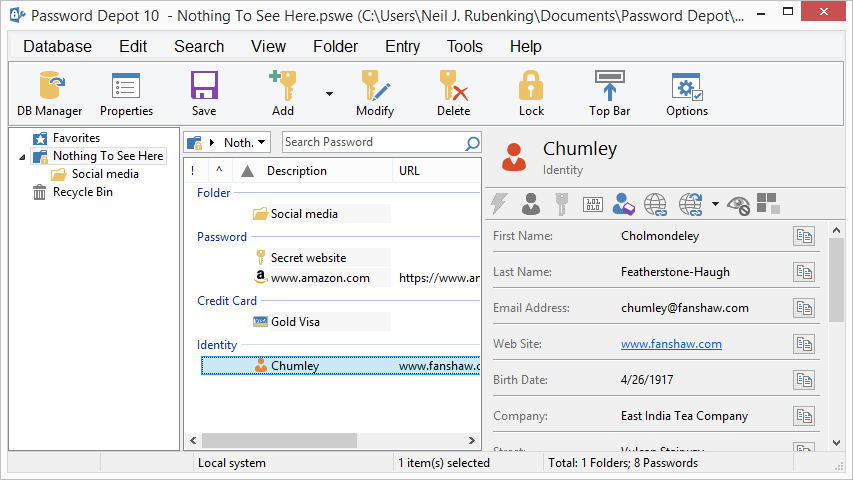Copy the Birth Date field value
This screenshot has width=853, height=480.
click(x=803, y=380)
